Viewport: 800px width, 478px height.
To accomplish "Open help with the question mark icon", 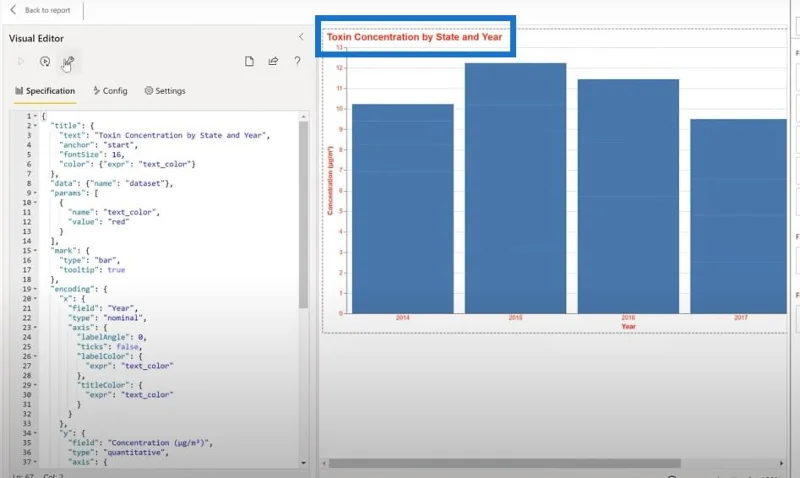I will [x=297, y=61].
